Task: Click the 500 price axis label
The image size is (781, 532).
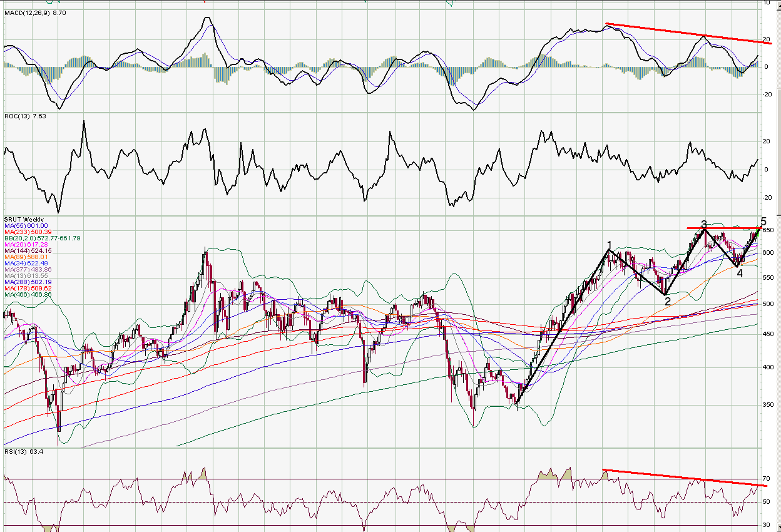Action: [x=768, y=304]
